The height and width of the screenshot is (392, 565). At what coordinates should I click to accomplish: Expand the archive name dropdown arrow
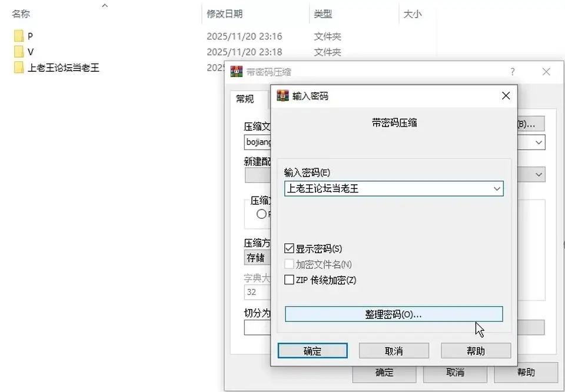[x=539, y=142]
